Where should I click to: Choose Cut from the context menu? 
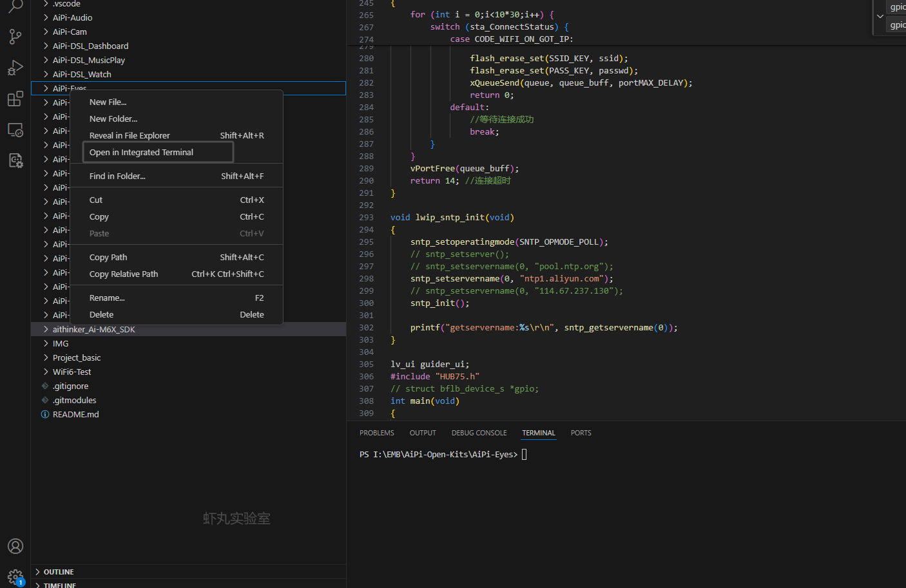[x=177, y=200]
